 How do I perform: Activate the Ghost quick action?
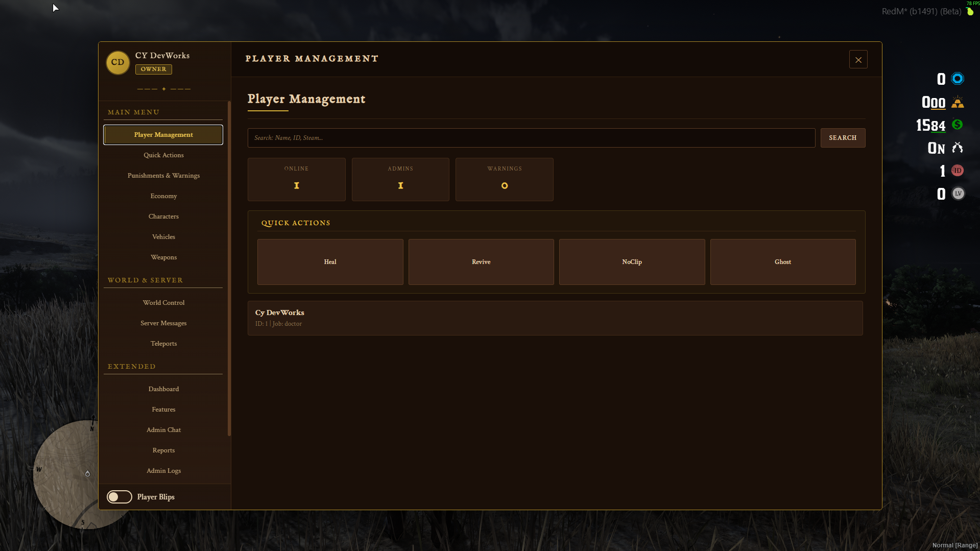(x=783, y=262)
